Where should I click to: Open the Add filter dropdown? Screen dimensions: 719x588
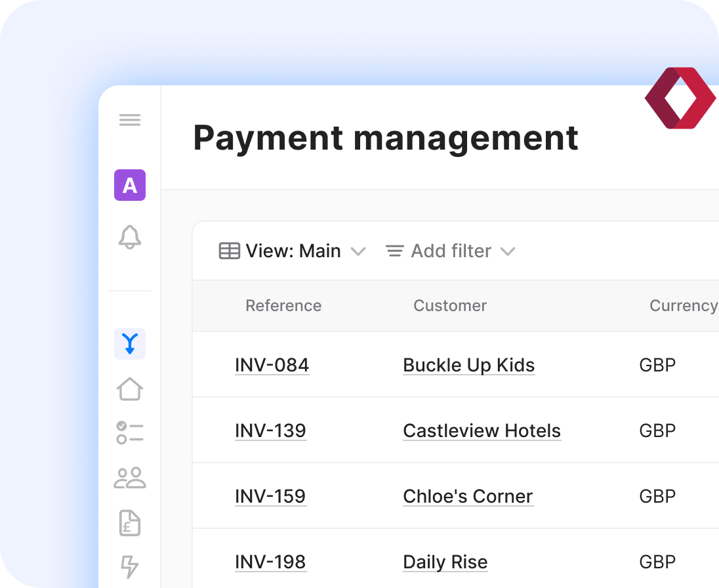click(450, 251)
